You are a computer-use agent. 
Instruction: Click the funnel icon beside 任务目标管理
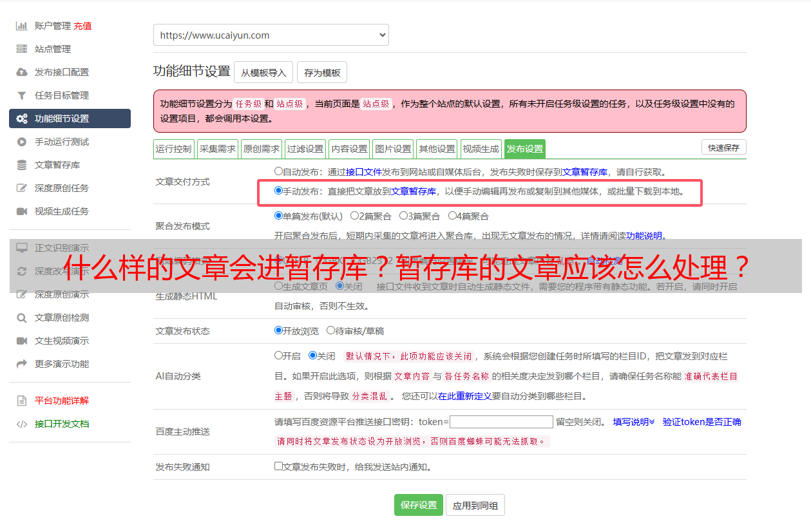pyautogui.click(x=22, y=95)
